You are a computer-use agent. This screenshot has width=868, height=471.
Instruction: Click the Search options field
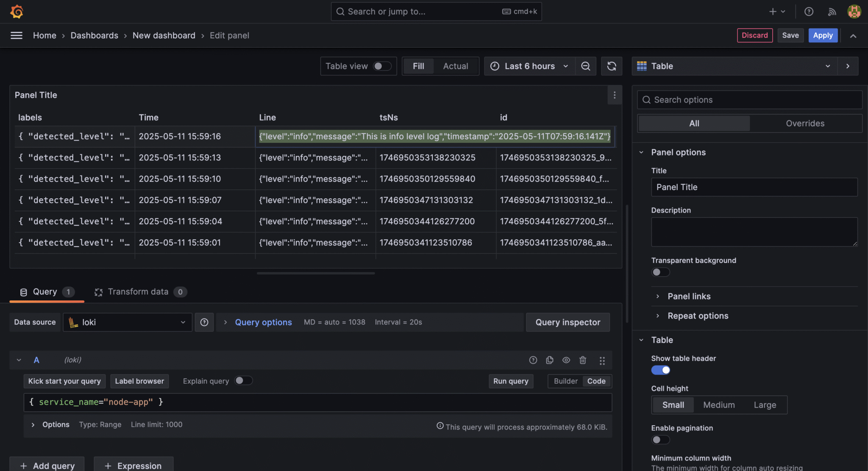[749, 100]
